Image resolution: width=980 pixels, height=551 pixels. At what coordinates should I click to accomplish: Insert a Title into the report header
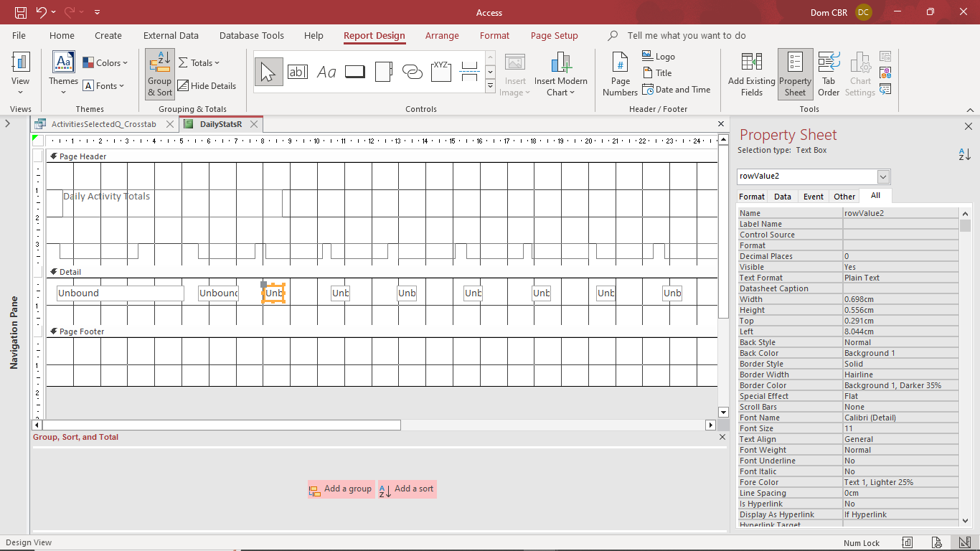[x=658, y=72]
